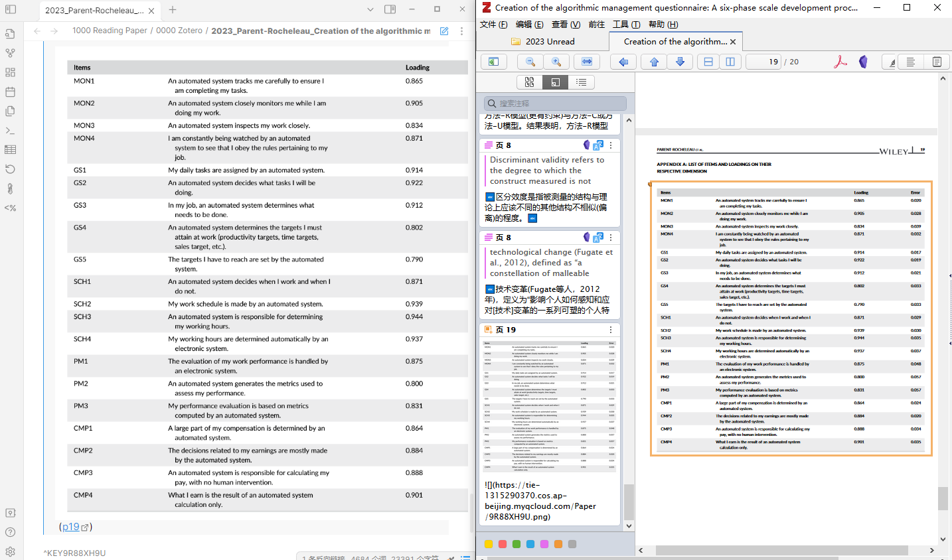Open options for first page 8 annotation

(x=611, y=145)
